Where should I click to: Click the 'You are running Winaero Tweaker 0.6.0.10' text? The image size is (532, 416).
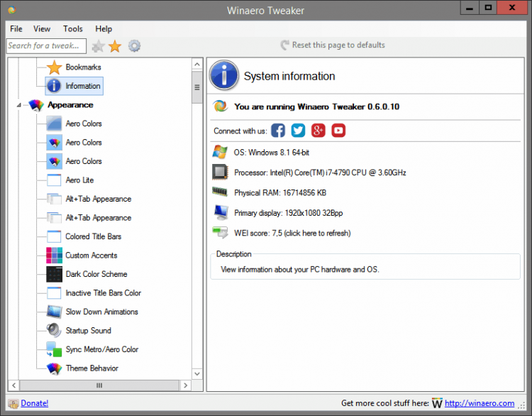click(316, 106)
